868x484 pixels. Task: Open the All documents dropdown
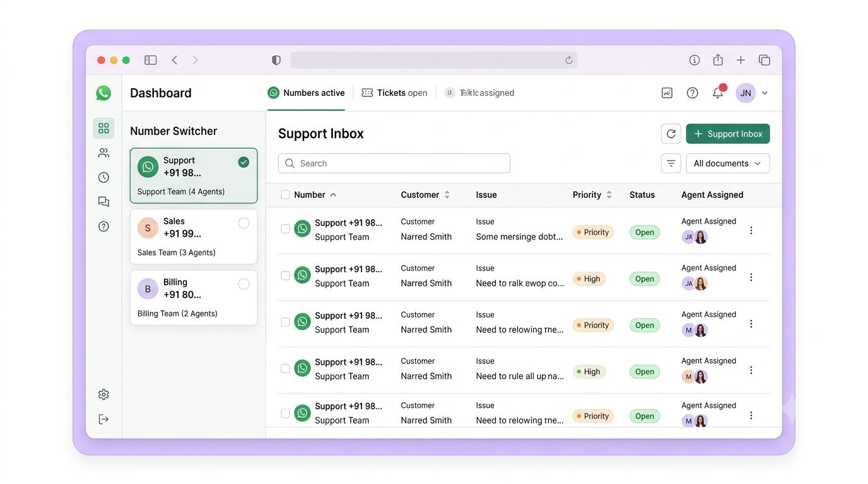tap(728, 163)
